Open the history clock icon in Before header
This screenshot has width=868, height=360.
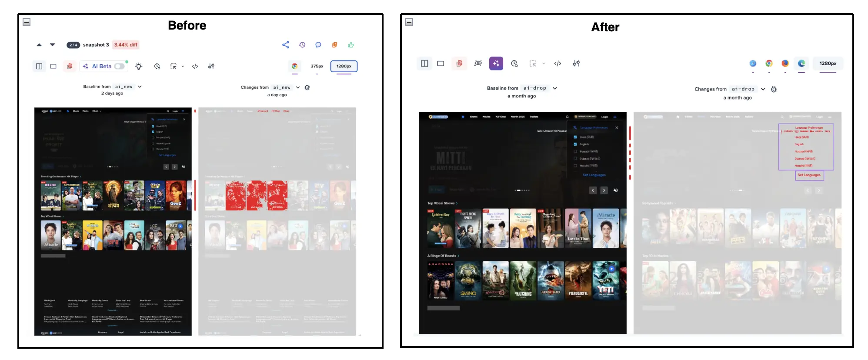coord(302,45)
